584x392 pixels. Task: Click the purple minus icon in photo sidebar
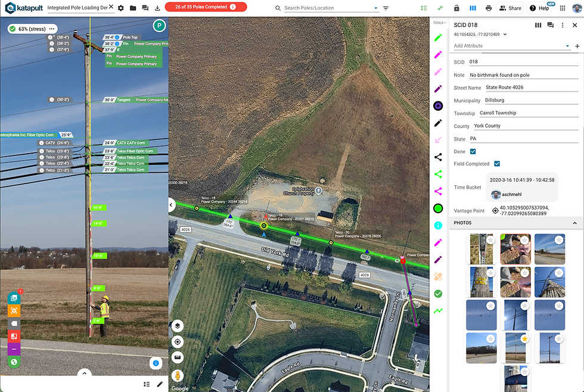tap(14, 349)
